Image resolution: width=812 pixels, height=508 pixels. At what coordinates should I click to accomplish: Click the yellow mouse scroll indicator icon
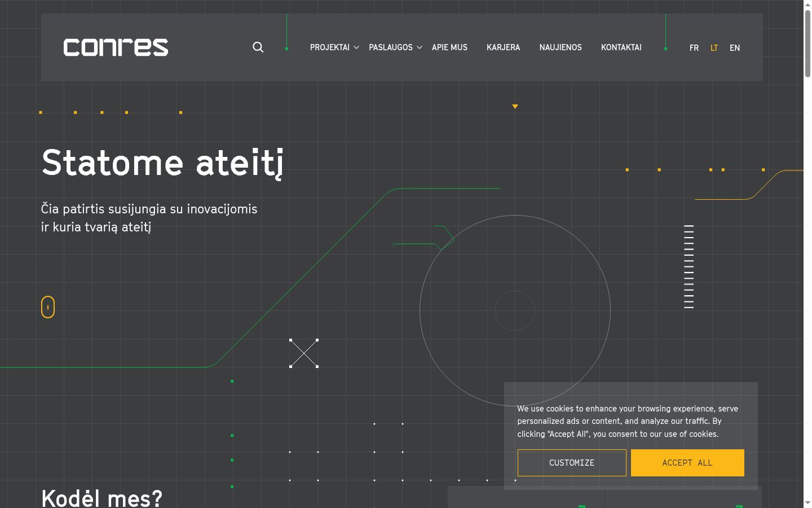tap(48, 307)
